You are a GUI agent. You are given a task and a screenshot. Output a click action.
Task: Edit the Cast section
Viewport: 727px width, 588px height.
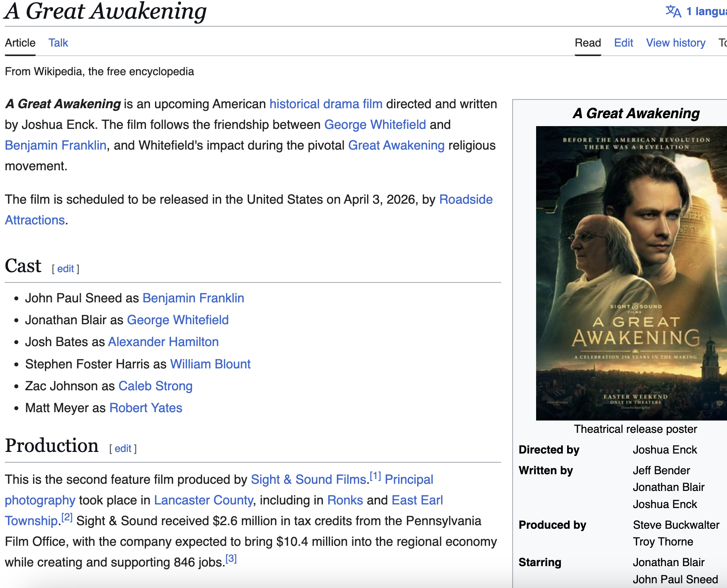[x=66, y=269]
